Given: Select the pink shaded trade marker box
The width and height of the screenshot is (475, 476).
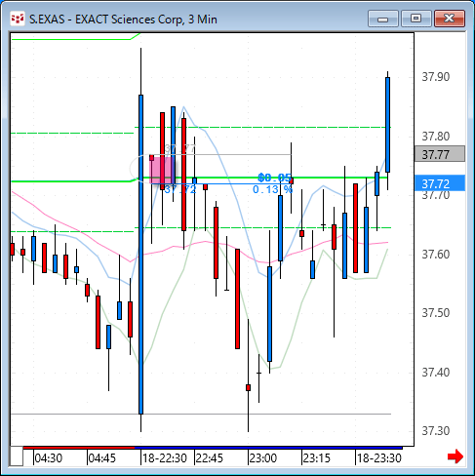Looking at the screenshot, I should point(162,170).
